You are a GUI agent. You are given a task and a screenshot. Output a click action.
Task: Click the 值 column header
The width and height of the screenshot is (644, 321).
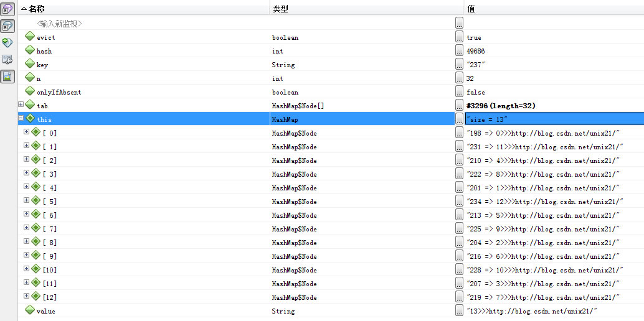tap(554, 9)
